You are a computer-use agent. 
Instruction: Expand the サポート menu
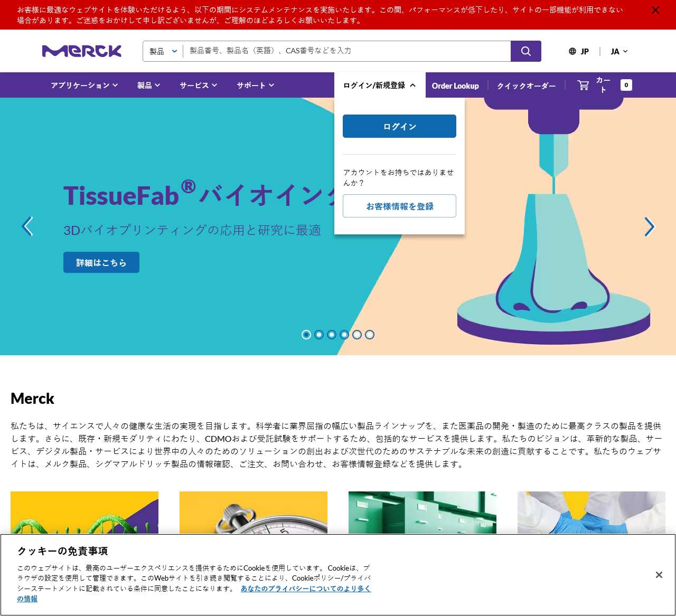256,85
